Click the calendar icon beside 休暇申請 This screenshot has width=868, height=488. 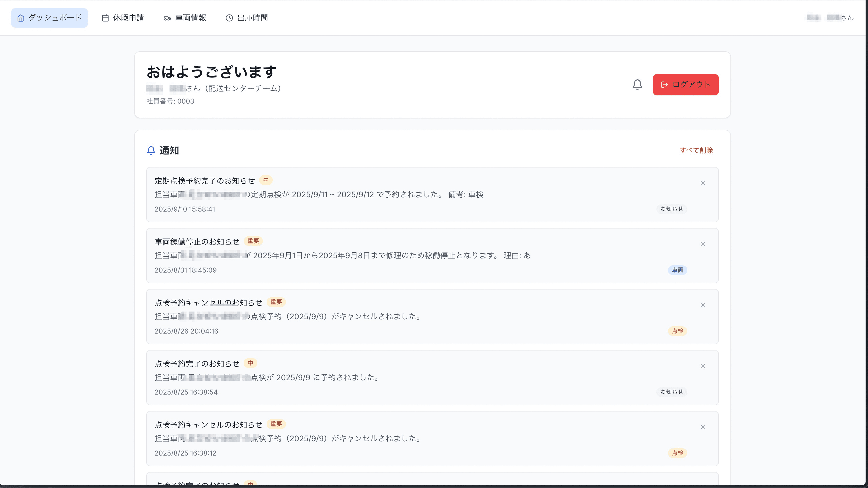[x=105, y=18]
